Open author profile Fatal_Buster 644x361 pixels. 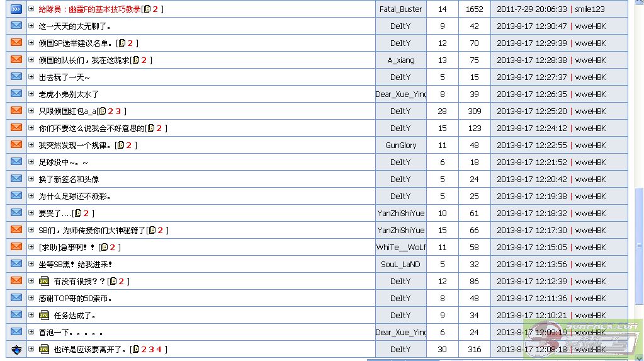(400, 9)
